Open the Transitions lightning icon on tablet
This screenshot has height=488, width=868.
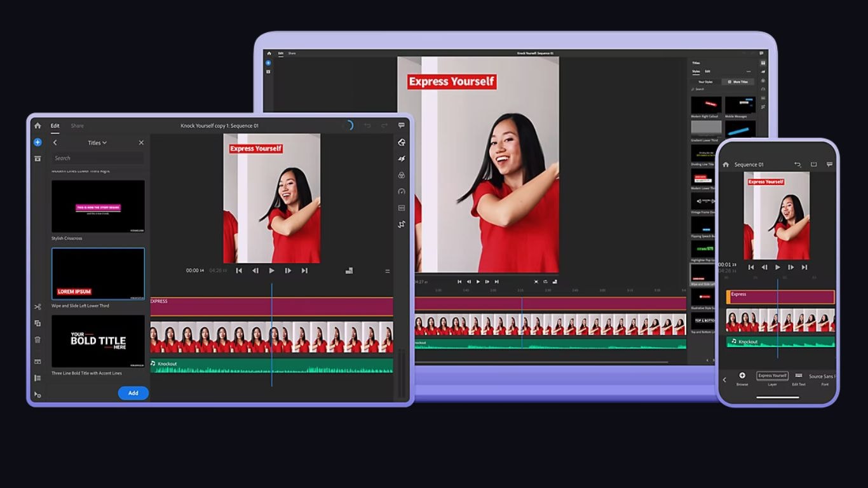(402, 159)
